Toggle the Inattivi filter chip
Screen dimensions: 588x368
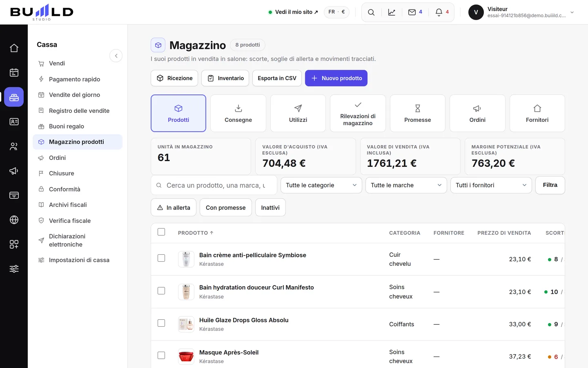pos(270,208)
